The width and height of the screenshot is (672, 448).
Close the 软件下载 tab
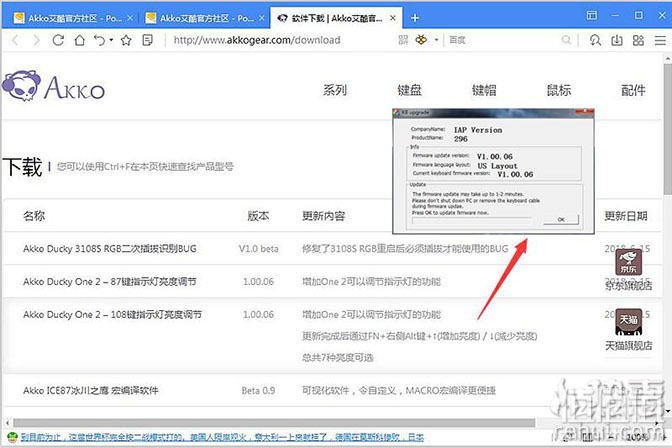393,18
